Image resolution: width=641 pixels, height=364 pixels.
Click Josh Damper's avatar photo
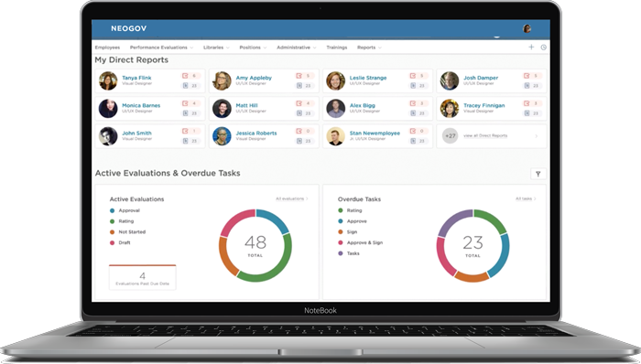click(x=450, y=80)
